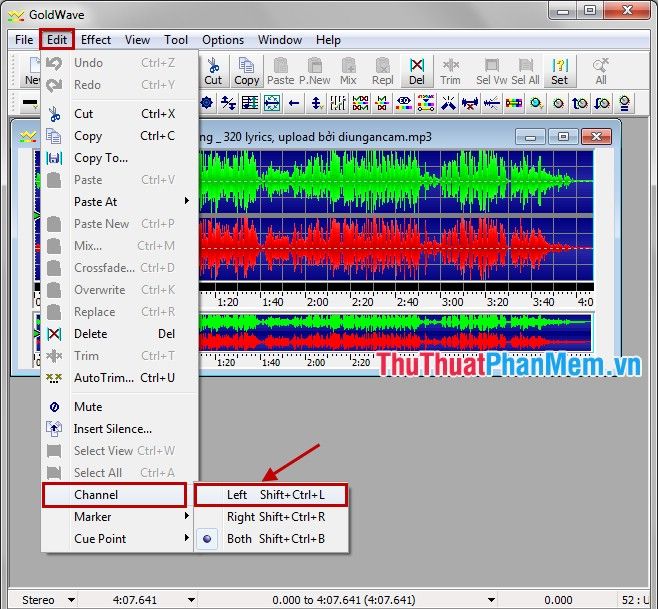Viewport: 658px width, 609px height.
Task: Click the P.New toolbar button
Action: (314, 71)
